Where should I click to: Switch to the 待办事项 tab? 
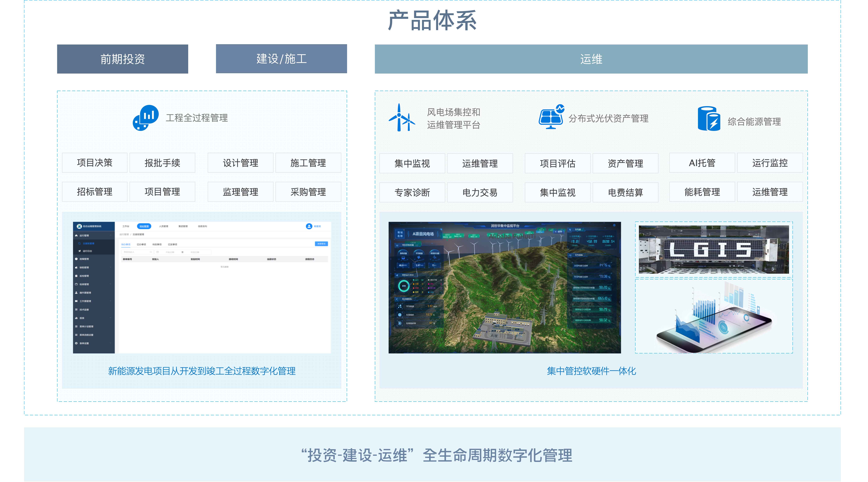[x=126, y=245]
